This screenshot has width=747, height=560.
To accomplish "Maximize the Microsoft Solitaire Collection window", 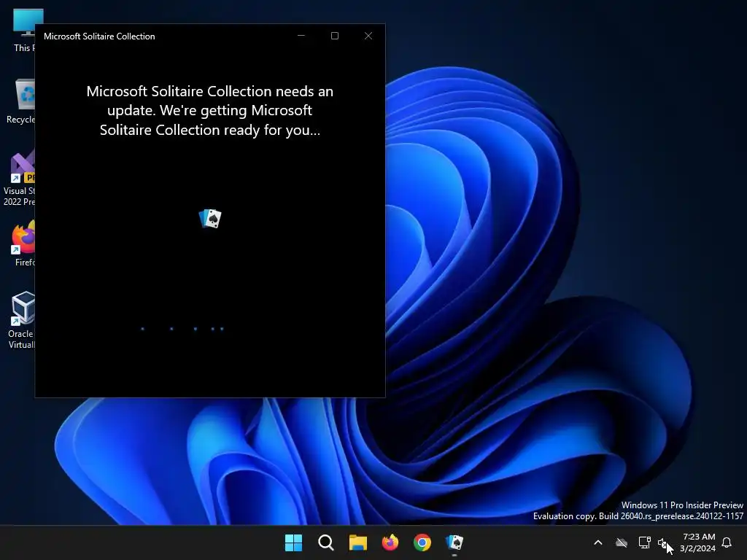I will click(335, 36).
